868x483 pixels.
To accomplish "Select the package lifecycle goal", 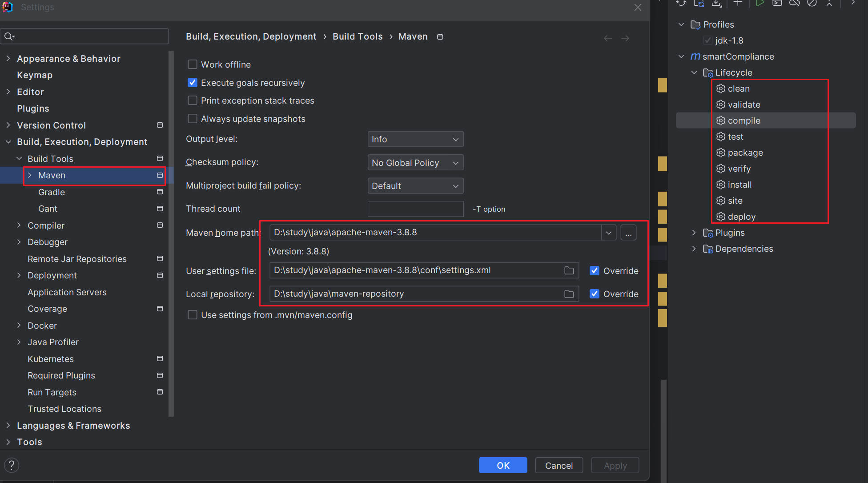I will tap(745, 153).
